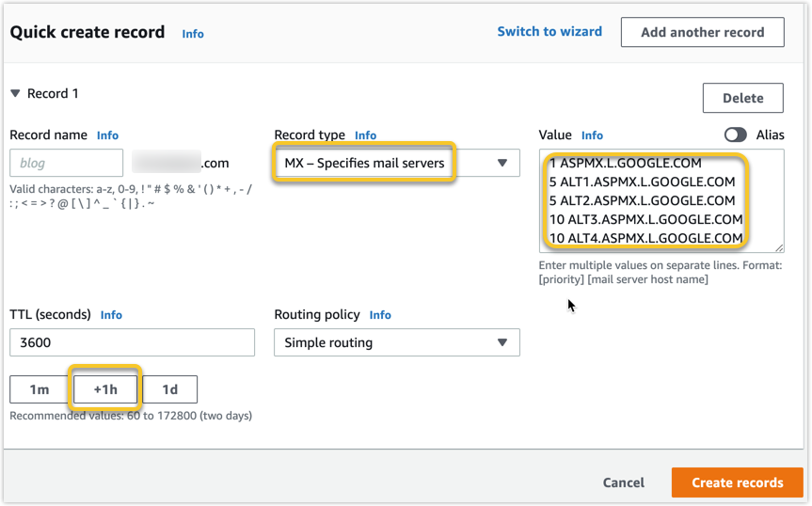Set TTL using the 1m preset
Viewport: 812px width, 506px height.
click(40, 389)
